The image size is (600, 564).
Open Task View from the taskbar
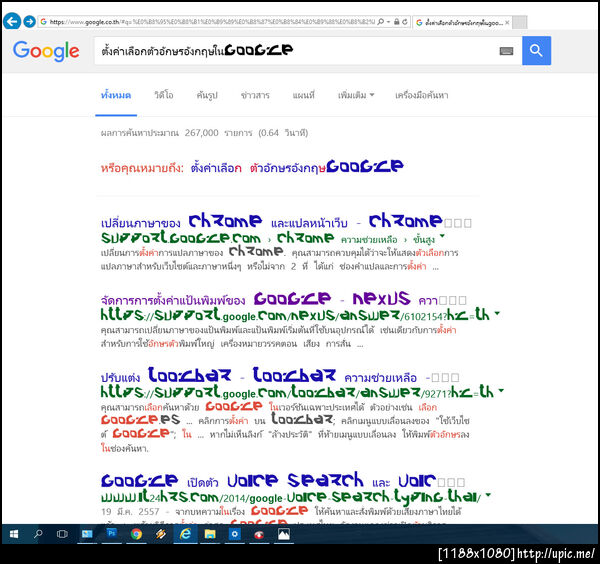[62, 534]
